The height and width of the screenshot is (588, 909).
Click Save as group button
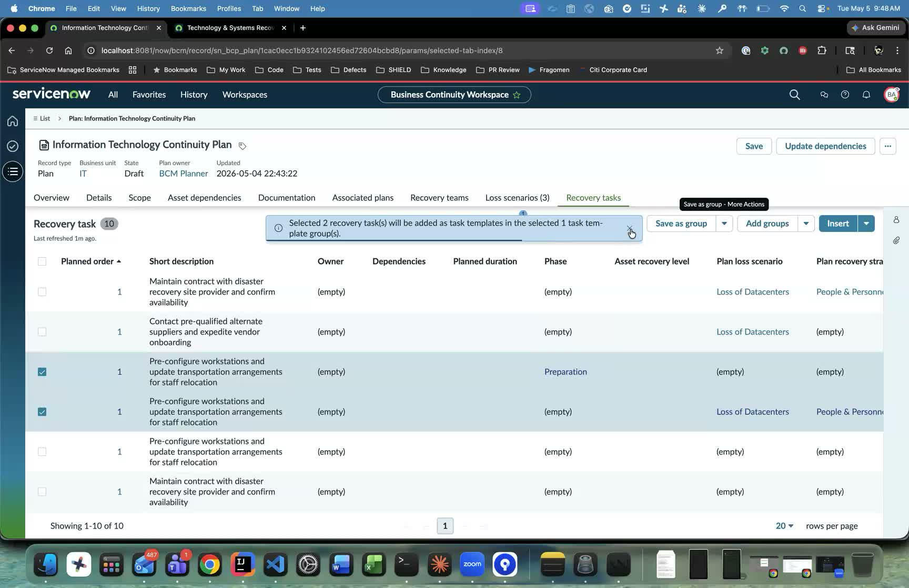pos(681,224)
